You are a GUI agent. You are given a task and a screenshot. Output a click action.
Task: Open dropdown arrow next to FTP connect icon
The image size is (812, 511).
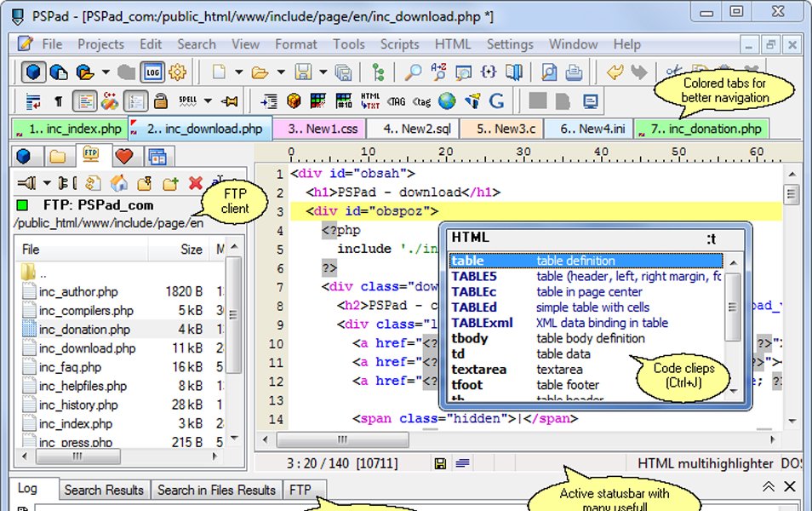click(x=47, y=183)
